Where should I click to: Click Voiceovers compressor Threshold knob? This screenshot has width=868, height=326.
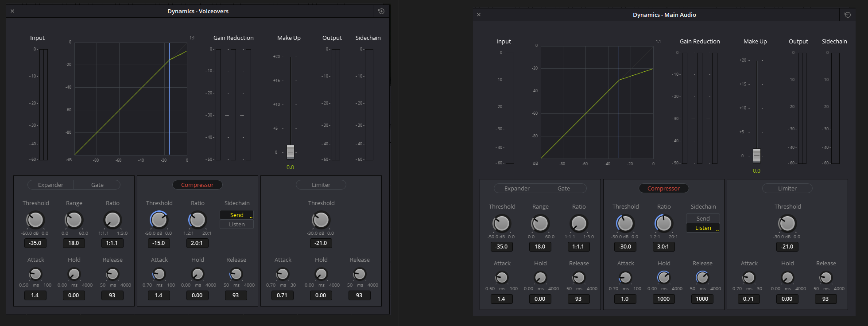pos(159,220)
